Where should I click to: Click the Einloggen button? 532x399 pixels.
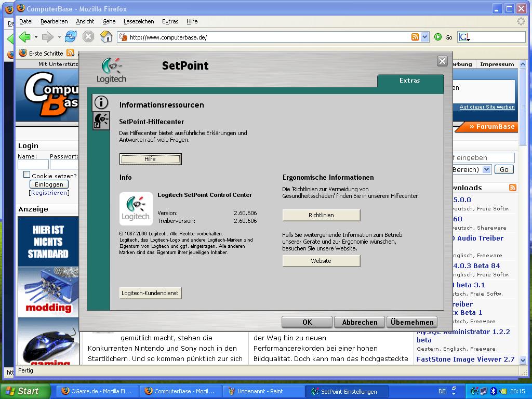[x=49, y=184]
